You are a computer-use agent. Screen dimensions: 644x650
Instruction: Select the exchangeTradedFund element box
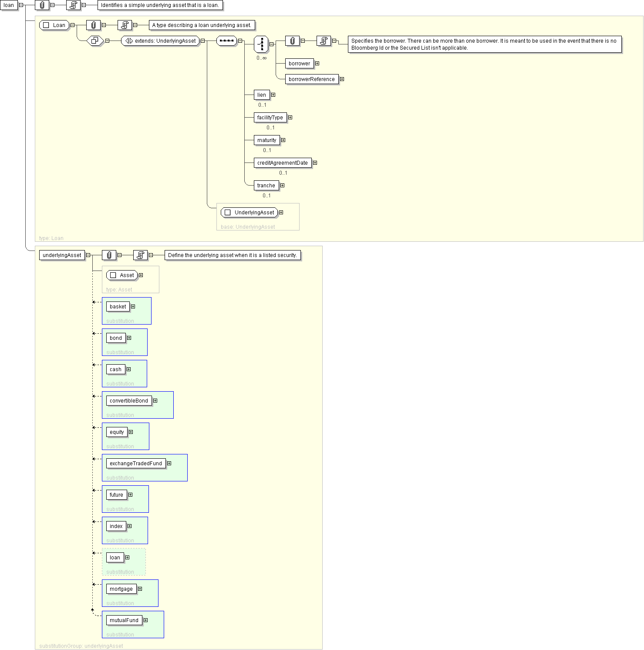coord(136,464)
